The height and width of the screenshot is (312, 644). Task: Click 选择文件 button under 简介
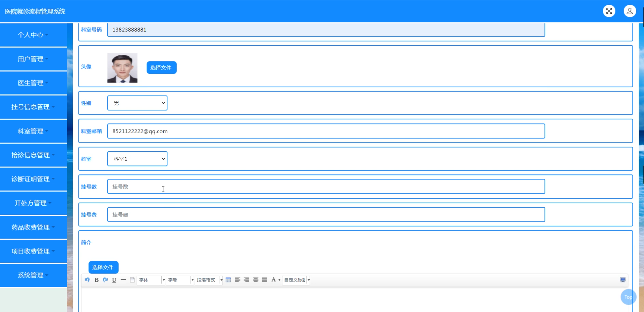[x=103, y=267]
